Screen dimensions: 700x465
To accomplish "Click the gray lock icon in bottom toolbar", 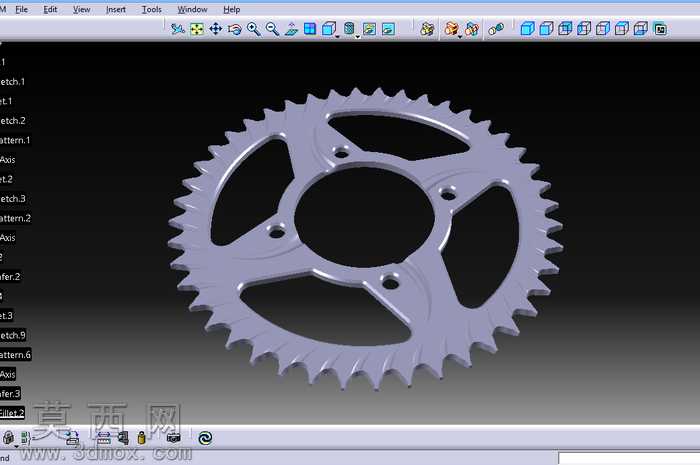I will [x=8, y=438].
